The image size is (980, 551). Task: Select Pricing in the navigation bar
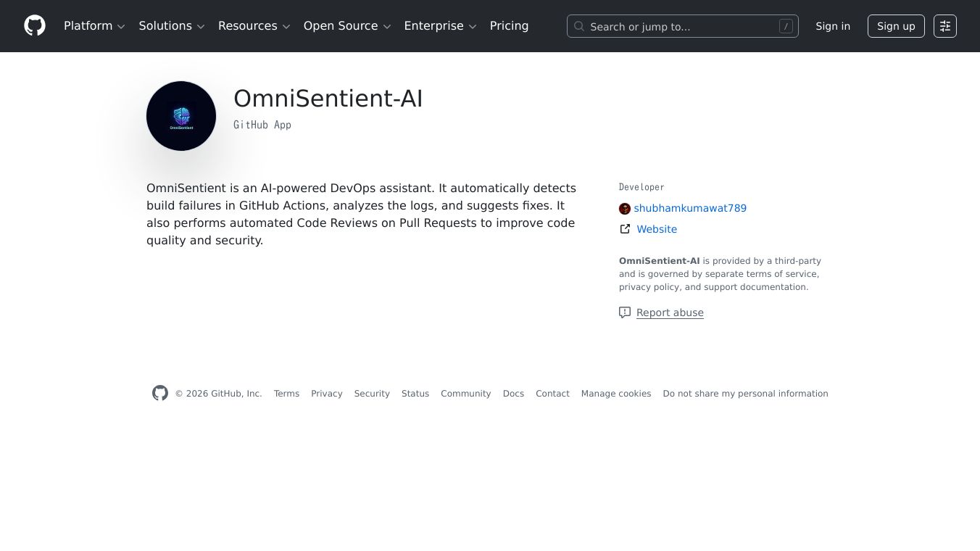pos(509,25)
